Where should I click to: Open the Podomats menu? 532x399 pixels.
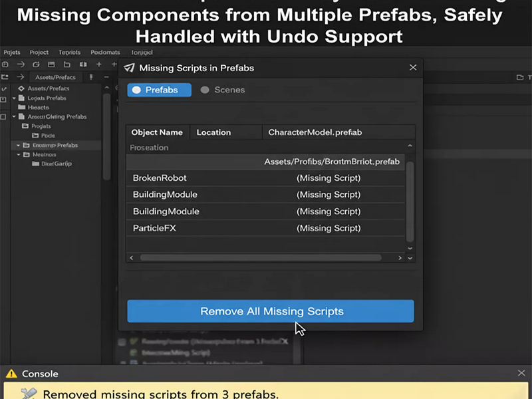[x=105, y=53]
